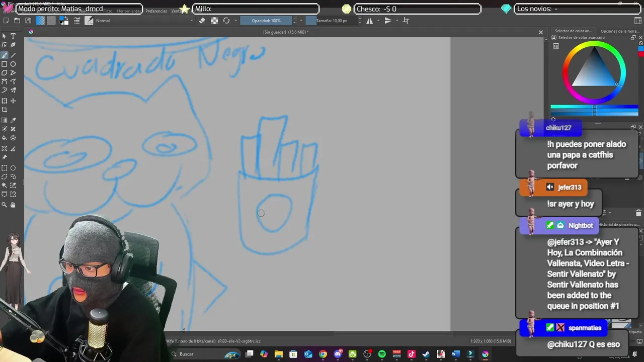Select the Crop tool
This screenshot has height=362, width=644.
point(5,110)
